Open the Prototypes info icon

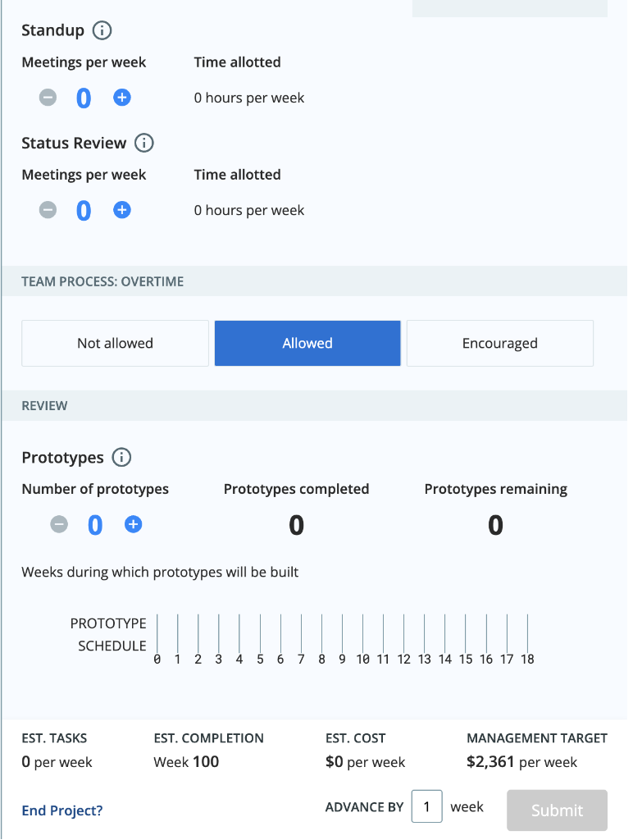click(x=121, y=458)
